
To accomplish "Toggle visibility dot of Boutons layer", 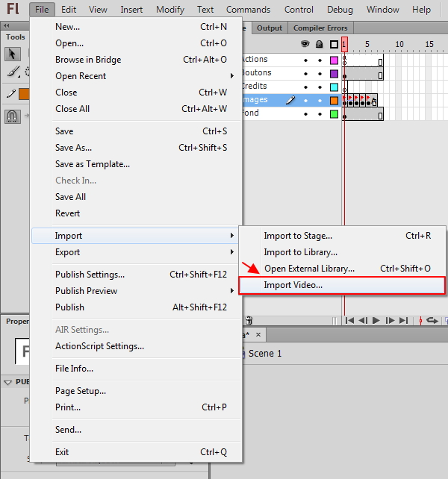I will point(305,74).
